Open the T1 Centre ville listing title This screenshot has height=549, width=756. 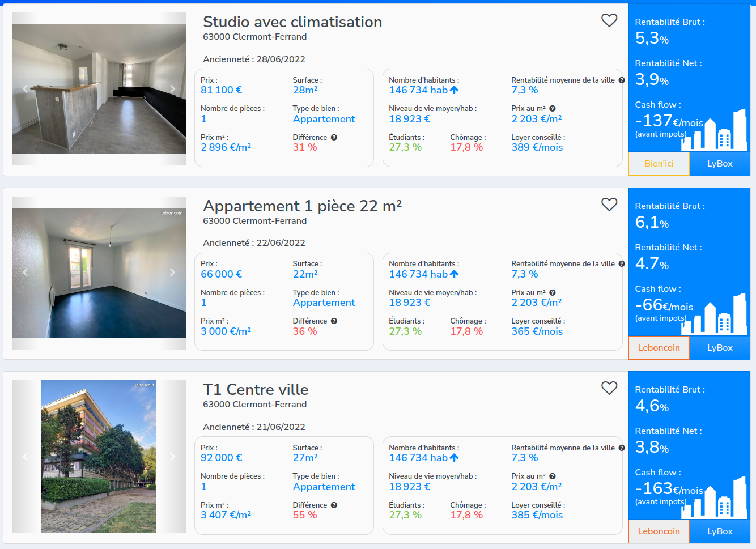point(256,390)
